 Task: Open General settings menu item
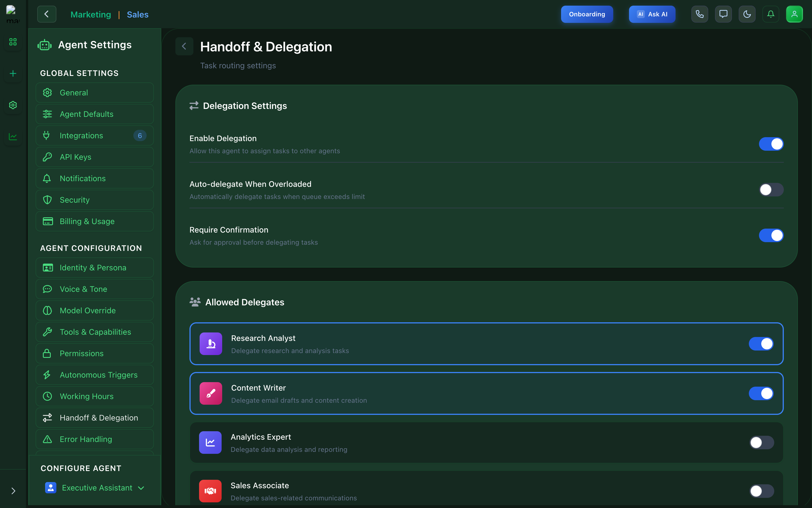click(95, 93)
